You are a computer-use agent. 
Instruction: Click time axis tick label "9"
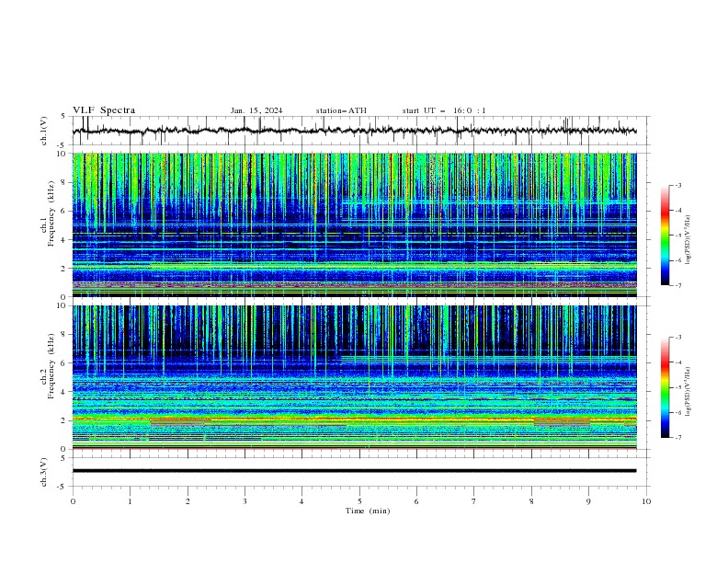(x=588, y=501)
